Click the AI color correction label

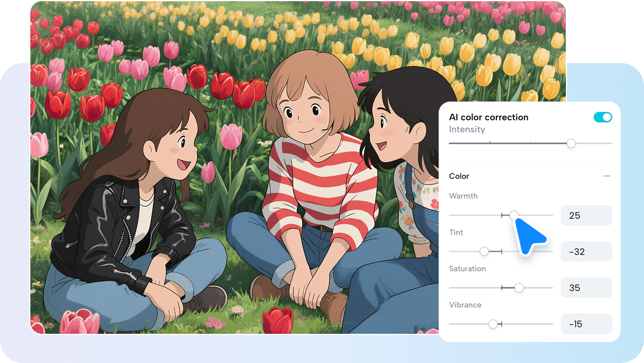click(x=489, y=117)
